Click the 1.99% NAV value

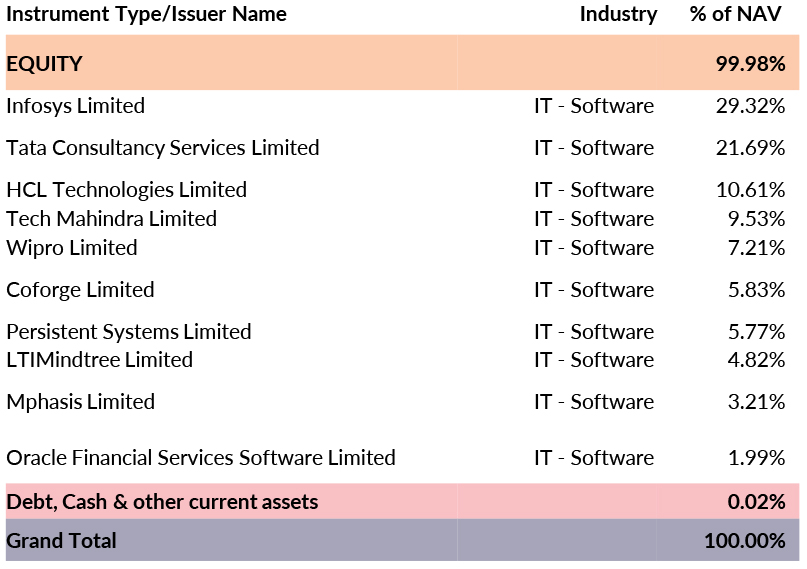[755, 458]
